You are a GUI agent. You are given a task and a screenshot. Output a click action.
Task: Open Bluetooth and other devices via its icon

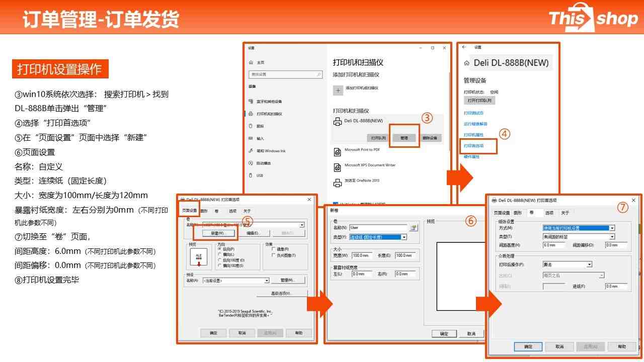click(x=251, y=102)
